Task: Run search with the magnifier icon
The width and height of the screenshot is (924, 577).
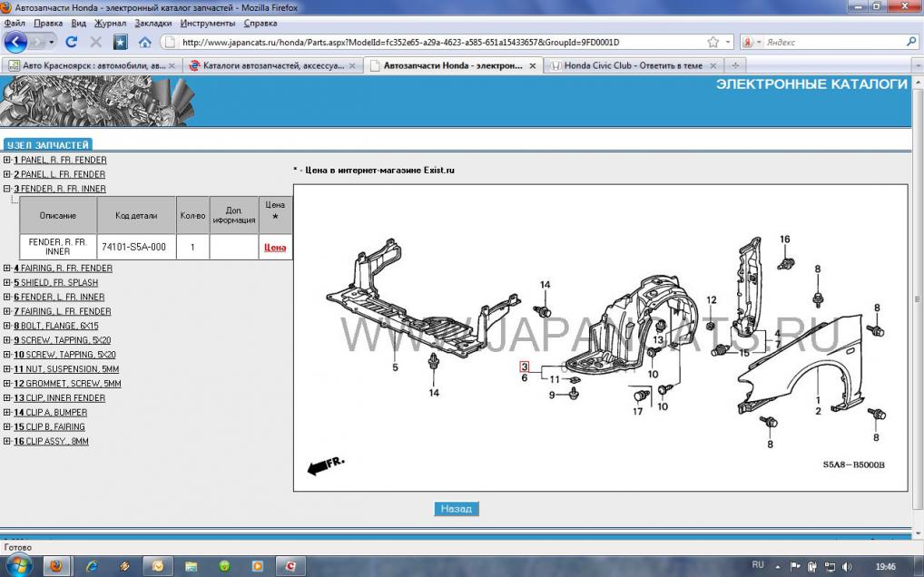Action: [911, 42]
